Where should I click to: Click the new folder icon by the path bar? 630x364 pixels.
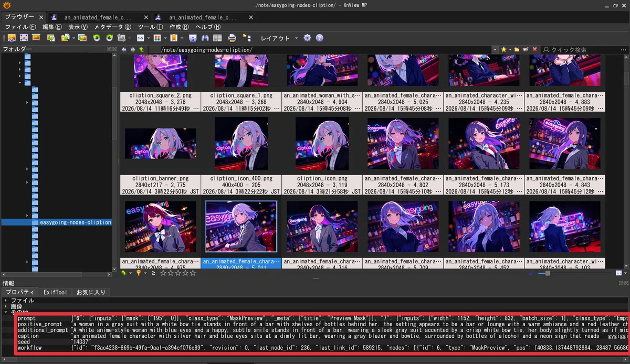(x=517, y=49)
